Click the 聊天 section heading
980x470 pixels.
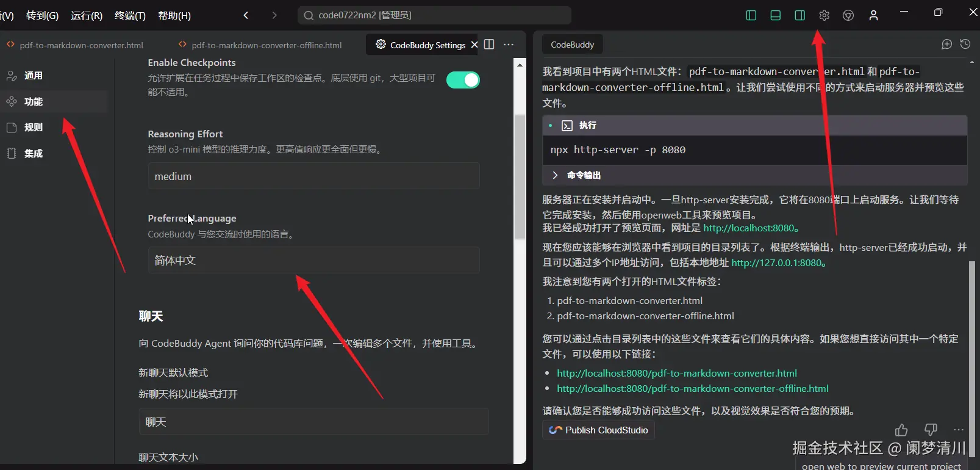click(151, 316)
